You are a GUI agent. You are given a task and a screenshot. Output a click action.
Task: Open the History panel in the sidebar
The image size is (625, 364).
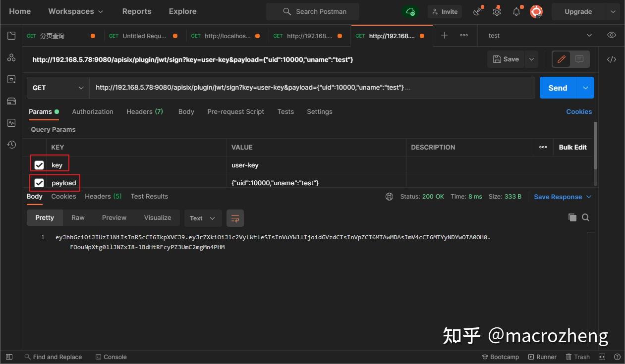point(11,144)
